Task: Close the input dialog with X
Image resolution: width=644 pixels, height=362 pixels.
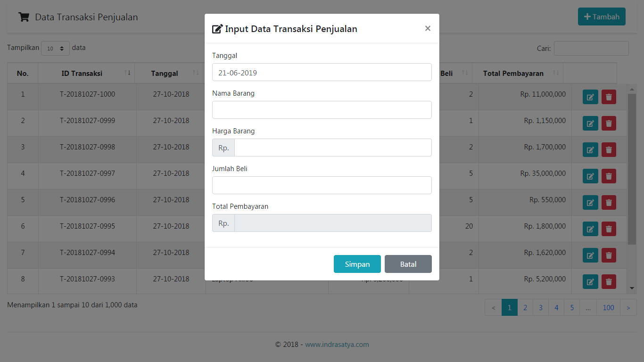Action: coord(428,28)
